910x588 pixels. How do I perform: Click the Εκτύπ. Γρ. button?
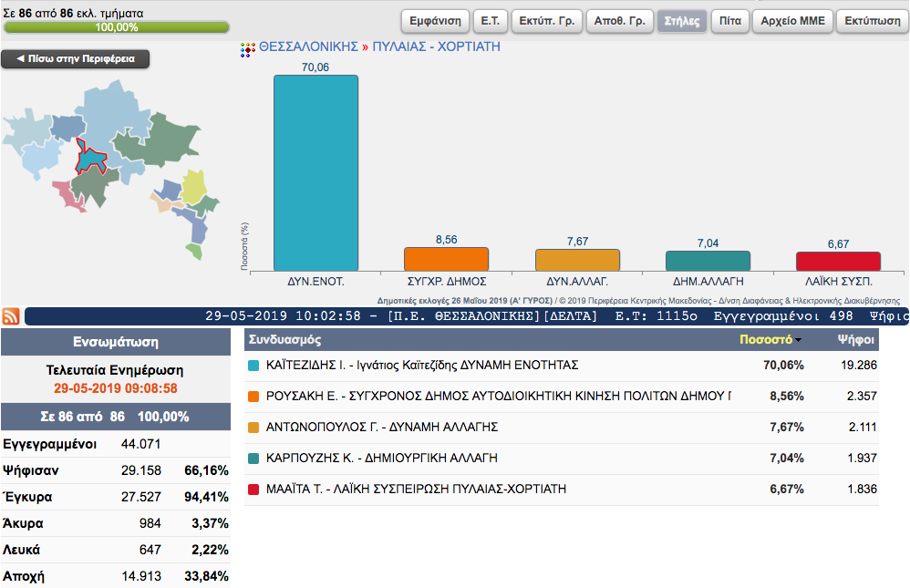tap(547, 21)
